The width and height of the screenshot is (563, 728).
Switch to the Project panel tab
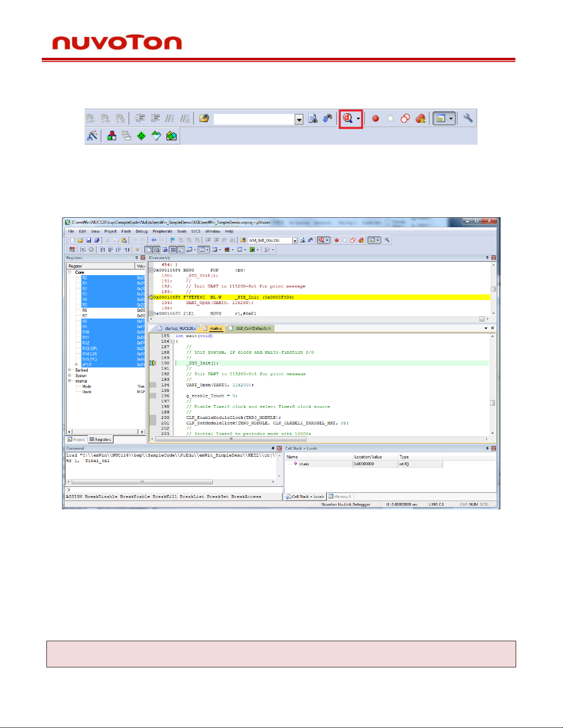coord(76,440)
